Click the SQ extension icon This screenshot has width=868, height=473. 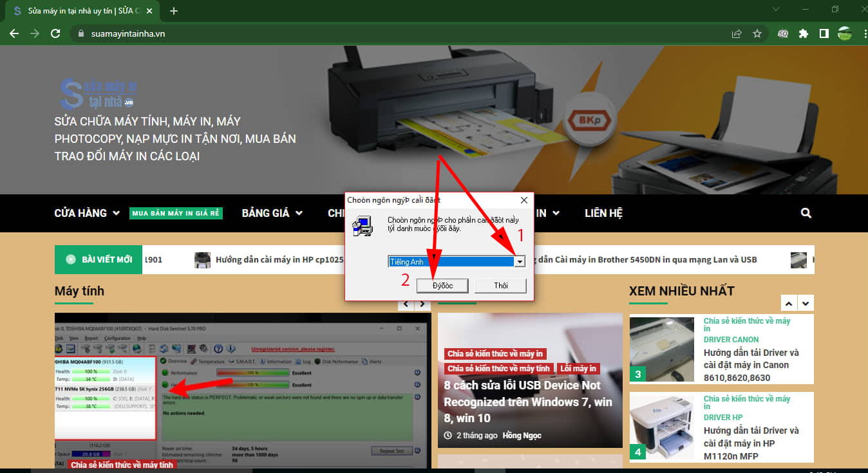[782, 33]
